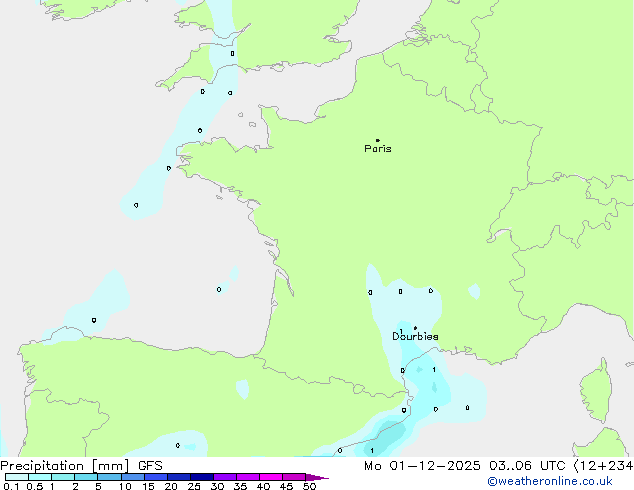634x490 pixels.
Task: Pick the legend swatch between 15 and 20
Action: coord(156,477)
